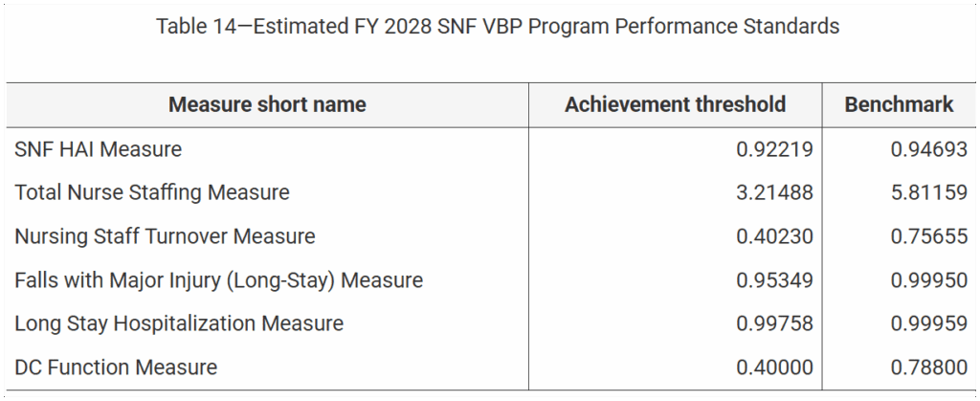Viewport: 980px width, 401px height.
Task: Select the Nursing Staff Turnover Measure label
Action: tap(165, 236)
